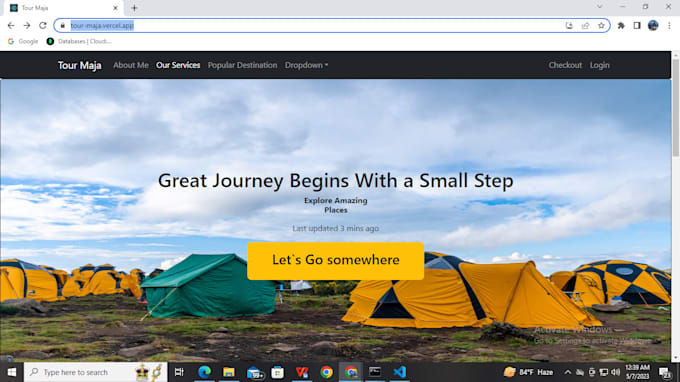
Task: Open the browser side panel icon
Action: (x=637, y=26)
